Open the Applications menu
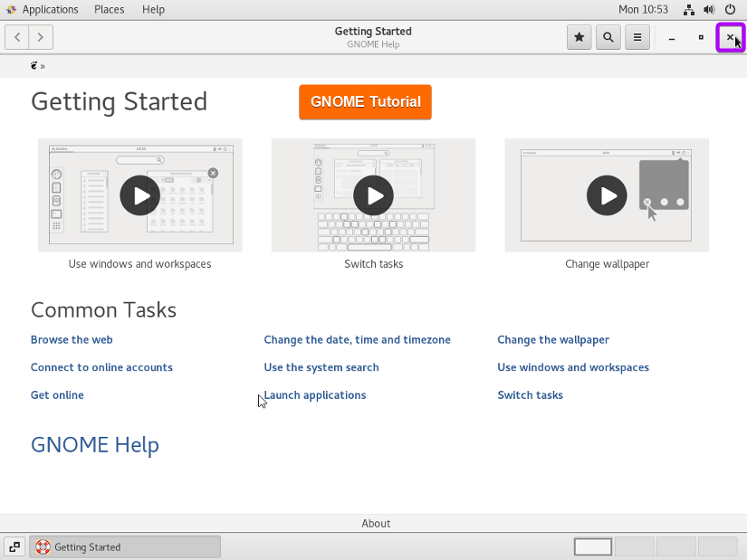 50,10
